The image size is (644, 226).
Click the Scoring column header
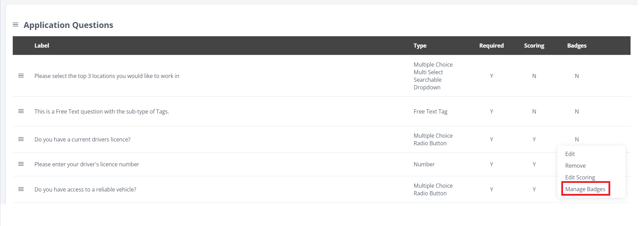click(x=534, y=46)
